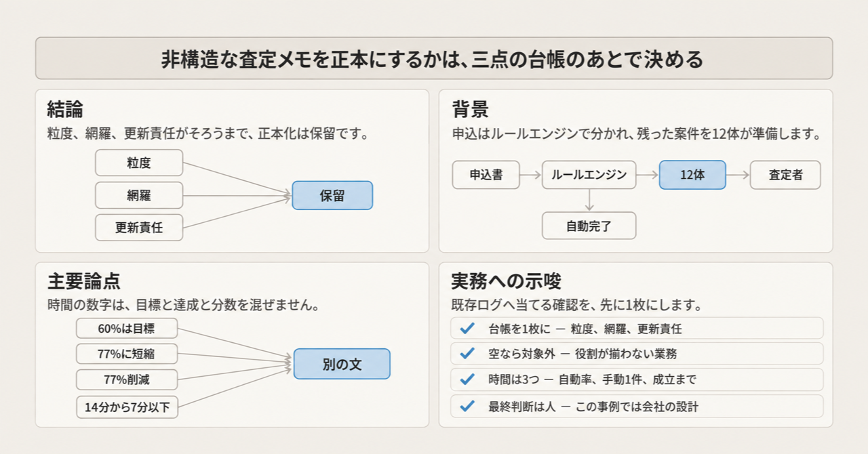Click the blue 12体 box
The width and height of the screenshot is (868, 454).
click(x=692, y=175)
